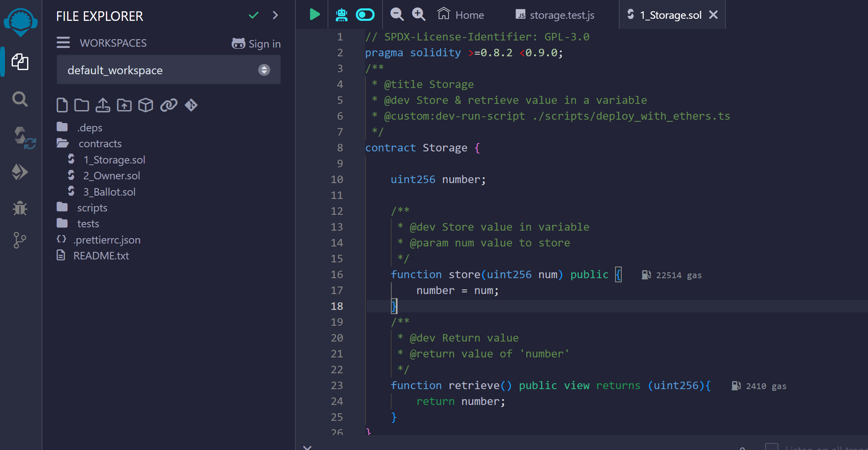Screen dimensions: 868x450
Task: Switch to the Home tab
Action: click(x=461, y=15)
